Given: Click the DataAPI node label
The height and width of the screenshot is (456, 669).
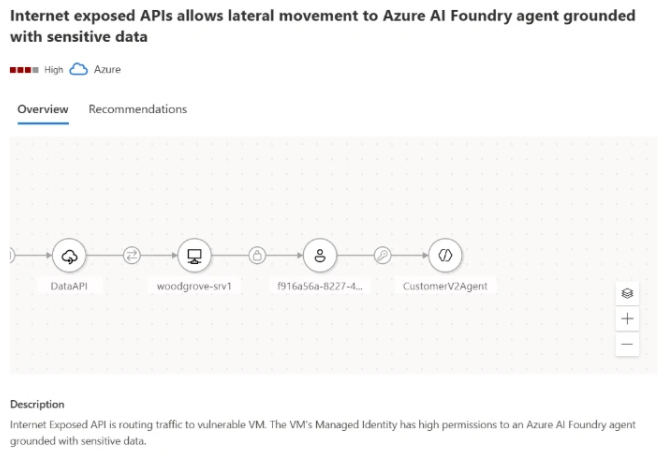Looking at the screenshot, I should click(69, 286).
